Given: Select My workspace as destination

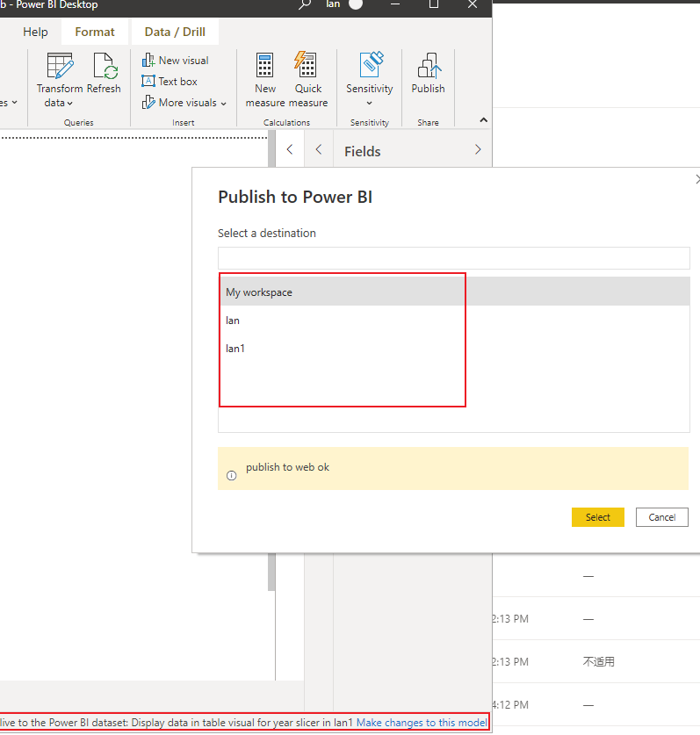Looking at the screenshot, I should (x=454, y=292).
